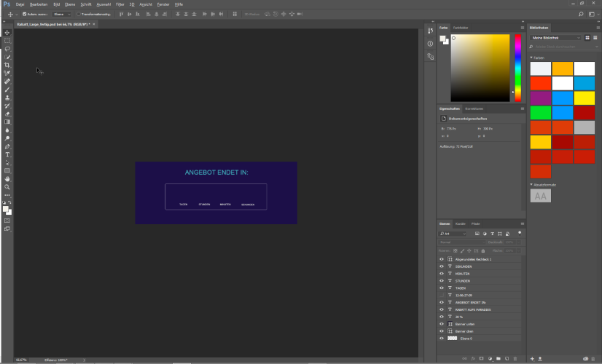Collapse the Absatzformate section
The image size is (602, 364).
(x=531, y=184)
